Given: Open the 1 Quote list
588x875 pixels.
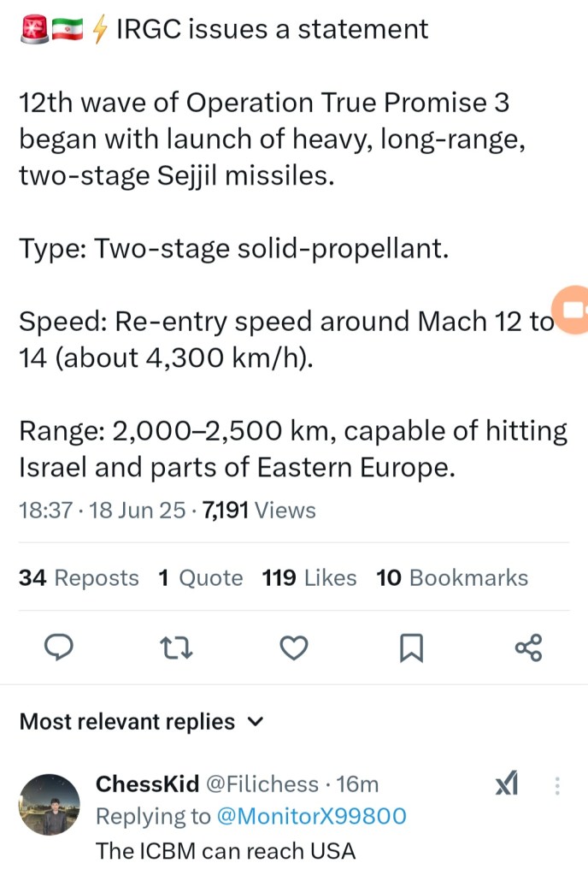Looking at the screenshot, I should coord(200,578).
